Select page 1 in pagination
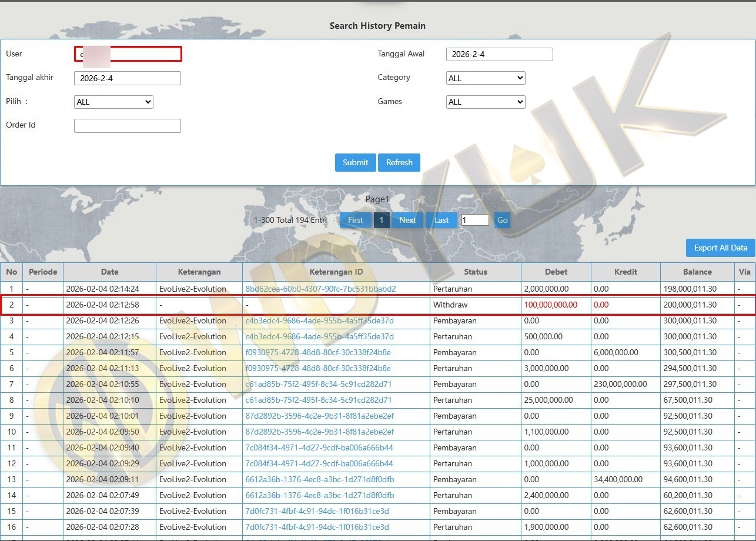This screenshot has height=541, width=756. coord(382,220)
